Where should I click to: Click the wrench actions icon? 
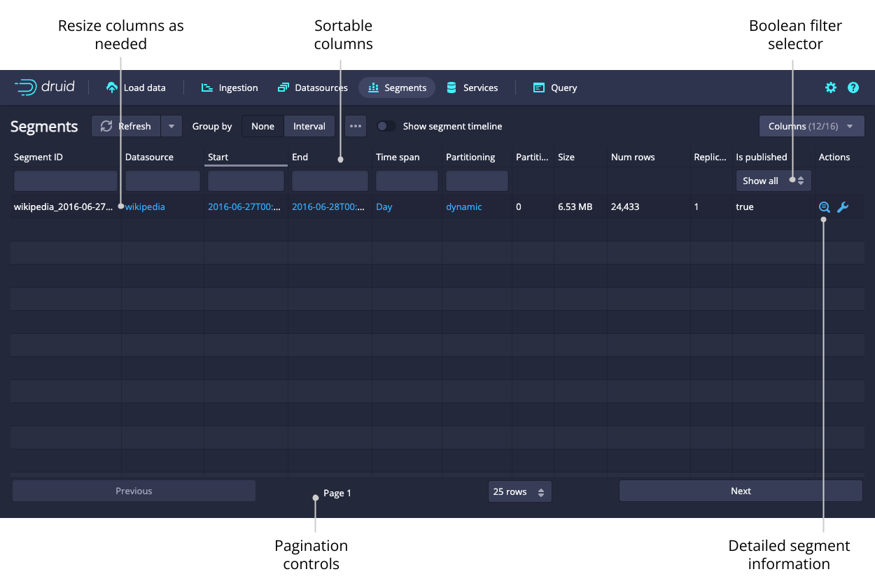(843, 207)
